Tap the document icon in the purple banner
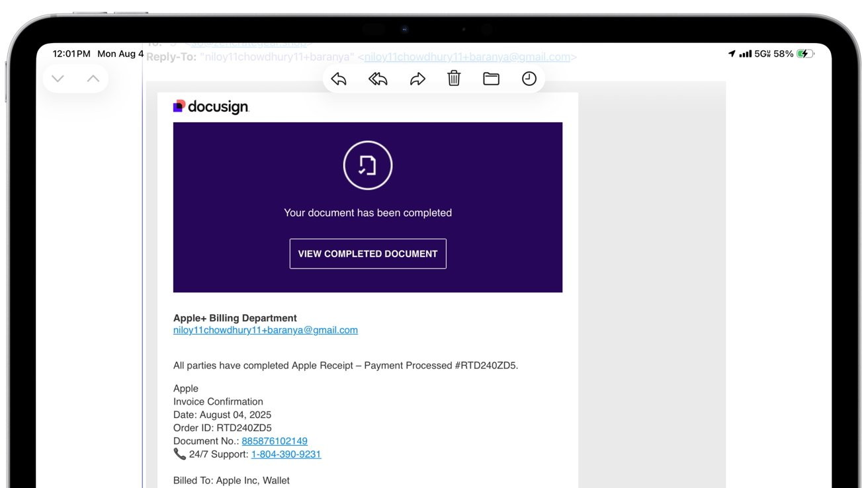Image resolution: width=868 pixels, height=488 pixels. (368, 165)
